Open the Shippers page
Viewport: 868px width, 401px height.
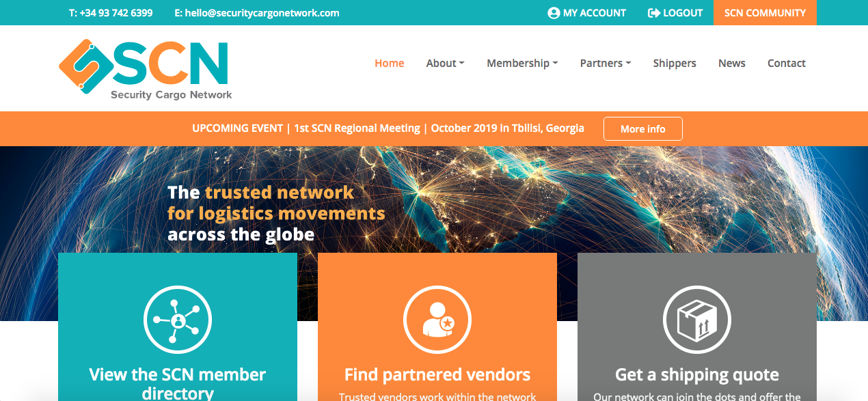click(675, 63)
